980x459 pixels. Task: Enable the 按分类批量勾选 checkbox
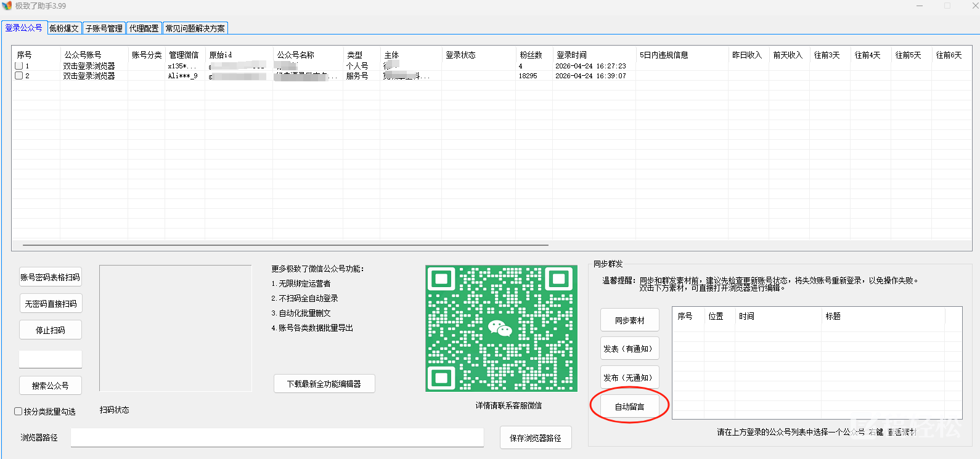point(18,412)
